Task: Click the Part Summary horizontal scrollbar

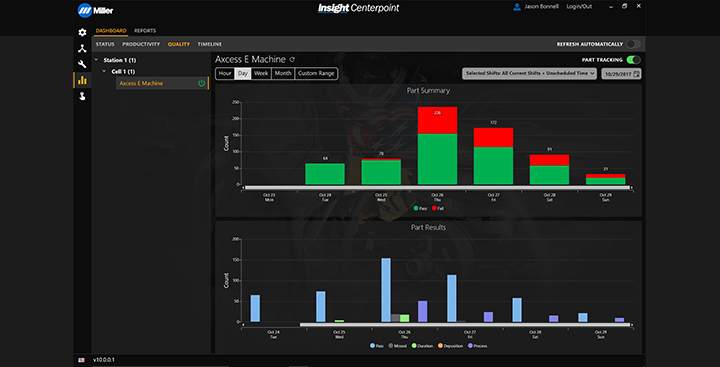Action: tap(438, 187)
